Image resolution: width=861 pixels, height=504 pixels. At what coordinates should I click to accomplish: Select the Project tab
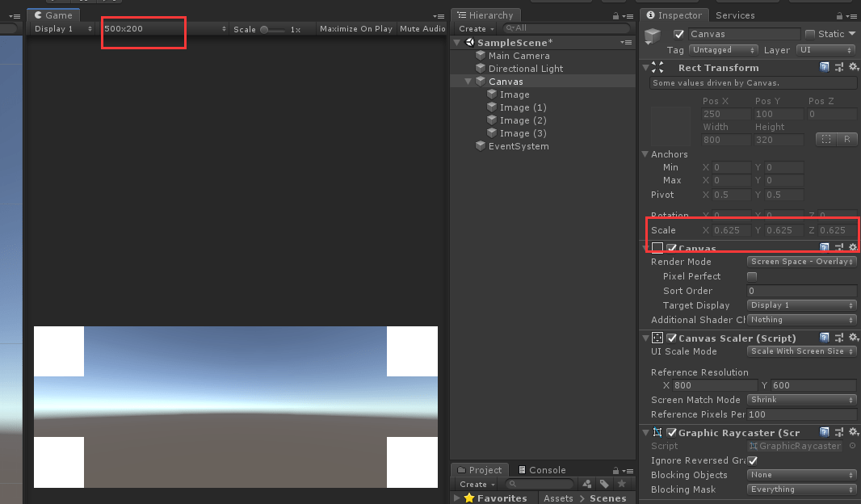point(480,470)
